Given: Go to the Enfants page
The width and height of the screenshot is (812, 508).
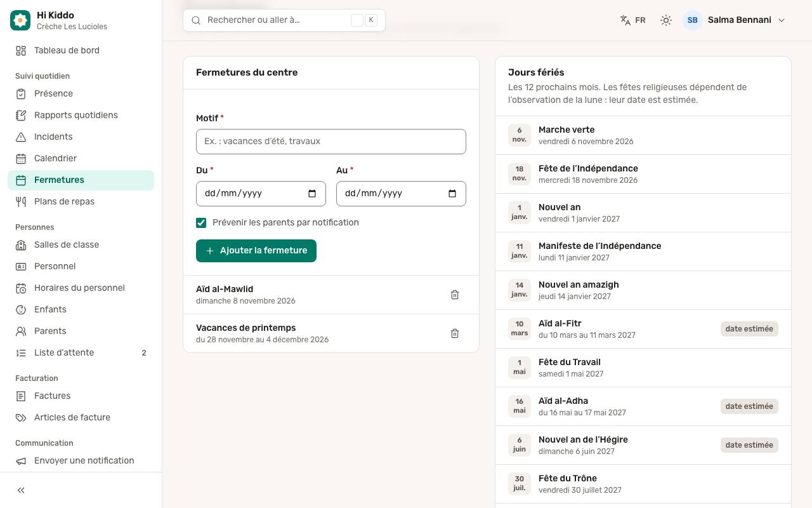Looking at the screenshot, I should [x=81, y=310].
